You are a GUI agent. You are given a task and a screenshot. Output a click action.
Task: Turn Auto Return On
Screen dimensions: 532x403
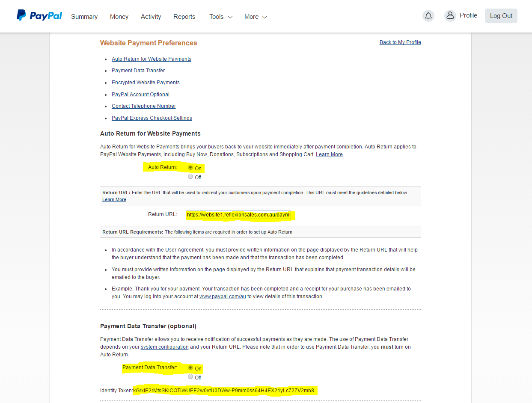click(190, 168)
